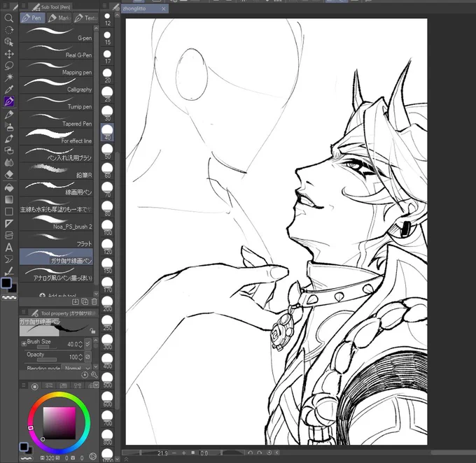
Task: Select the Fill bucket tool
Action: [x=9, y=187]
